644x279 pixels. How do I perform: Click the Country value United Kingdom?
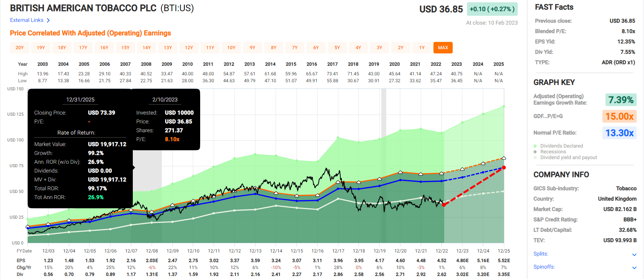pos(617,199)
